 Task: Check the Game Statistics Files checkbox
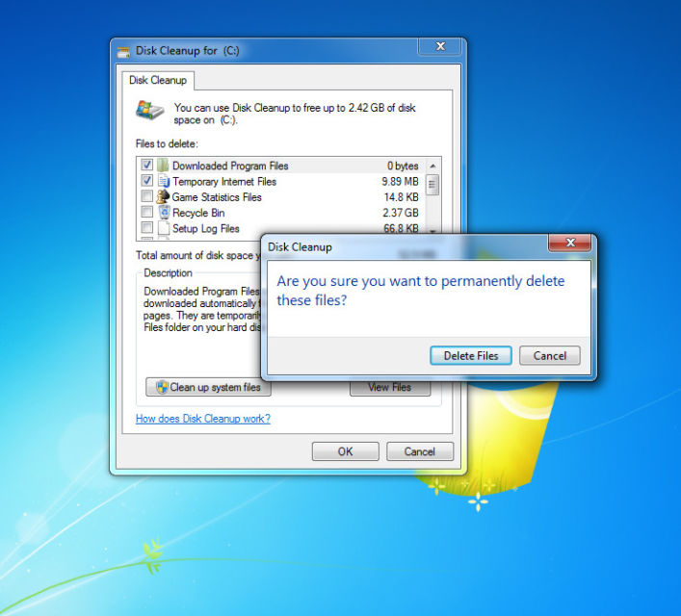point(146,196)
